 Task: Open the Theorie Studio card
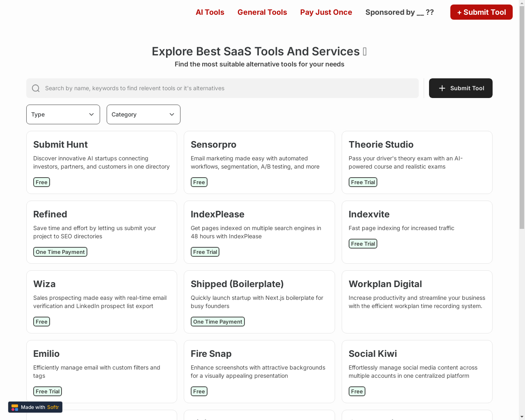[x=417, y=162]
